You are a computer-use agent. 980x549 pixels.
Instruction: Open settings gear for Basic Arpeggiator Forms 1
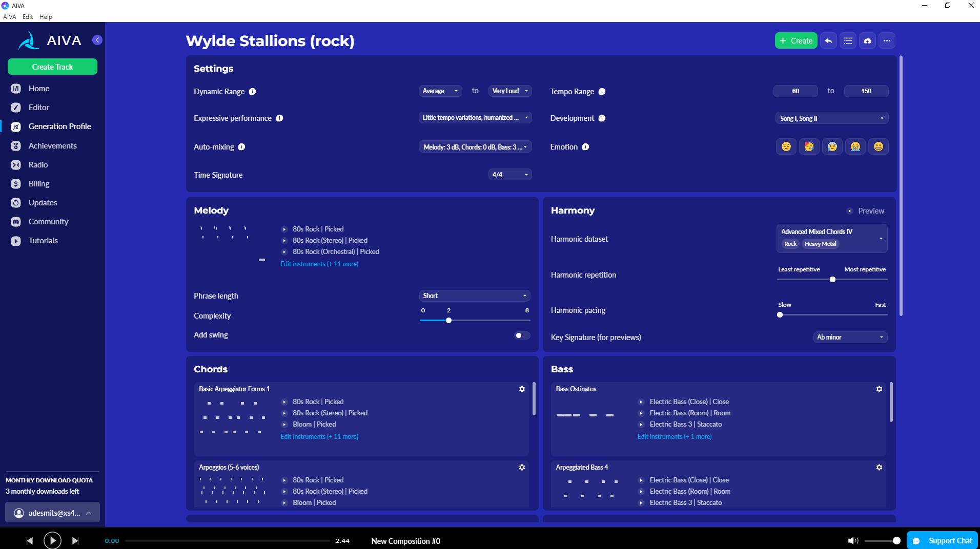coord(522,389)
